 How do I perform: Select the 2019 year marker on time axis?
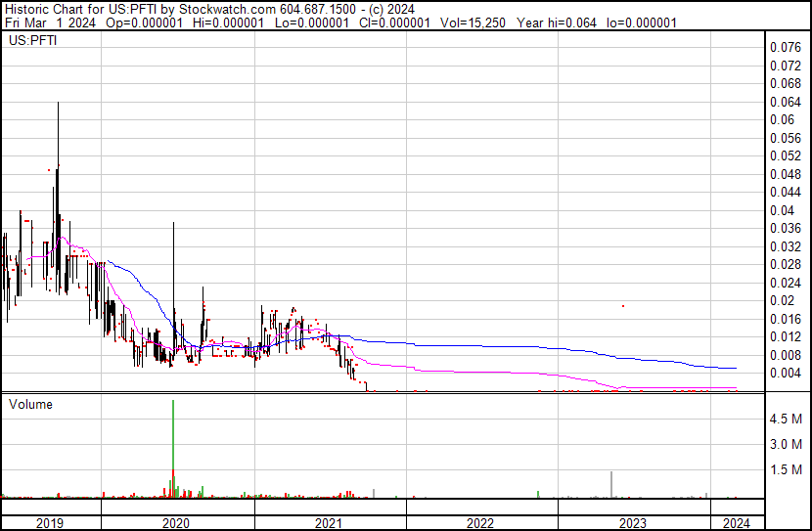pos(50,523)
